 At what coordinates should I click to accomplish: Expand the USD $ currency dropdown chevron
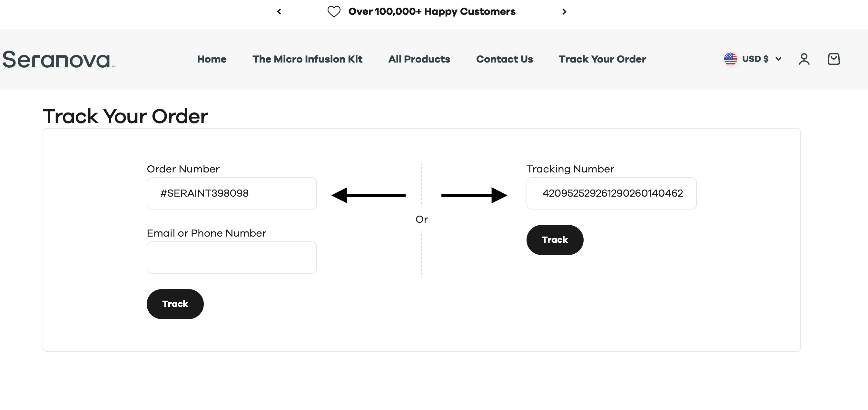778,59
